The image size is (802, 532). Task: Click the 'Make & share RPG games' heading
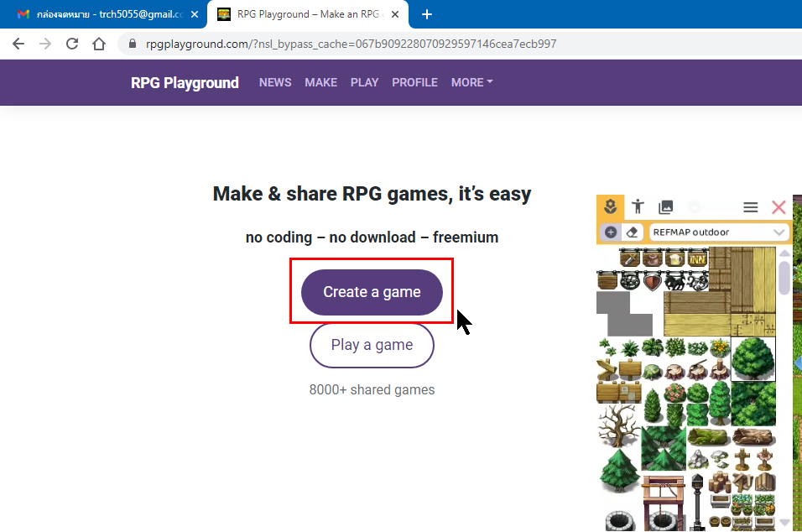pyautogui.click(x=372, y=194)
